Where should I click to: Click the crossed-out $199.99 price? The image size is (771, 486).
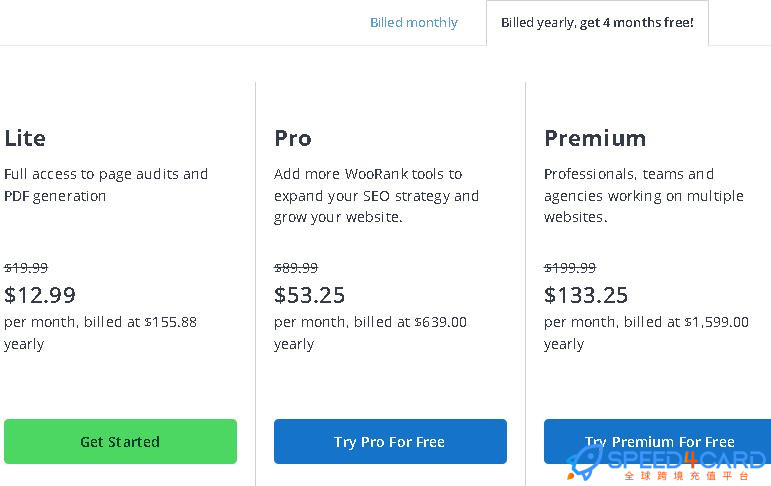[570, 268]
